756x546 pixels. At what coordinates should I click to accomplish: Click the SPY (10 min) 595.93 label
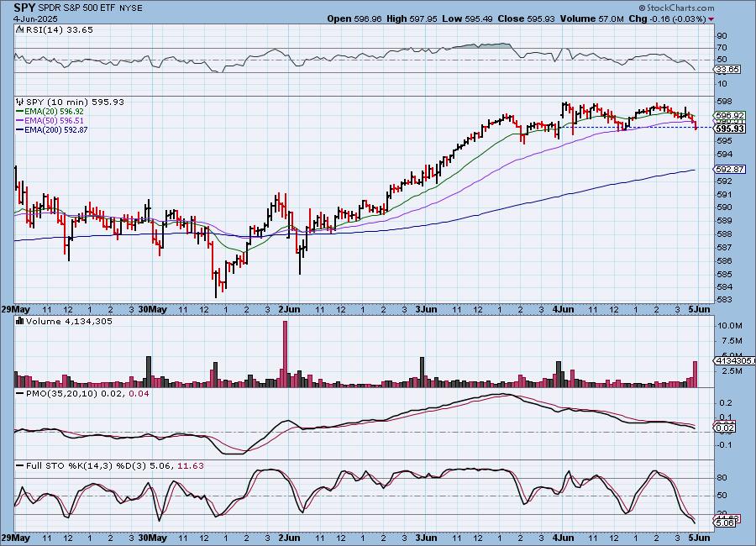pos(75,102)
